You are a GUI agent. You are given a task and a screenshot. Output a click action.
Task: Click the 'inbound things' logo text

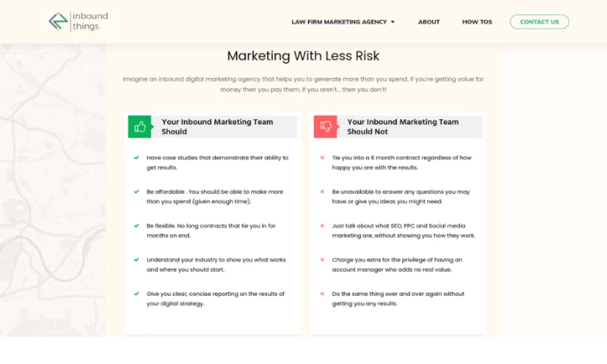[90, 21]
